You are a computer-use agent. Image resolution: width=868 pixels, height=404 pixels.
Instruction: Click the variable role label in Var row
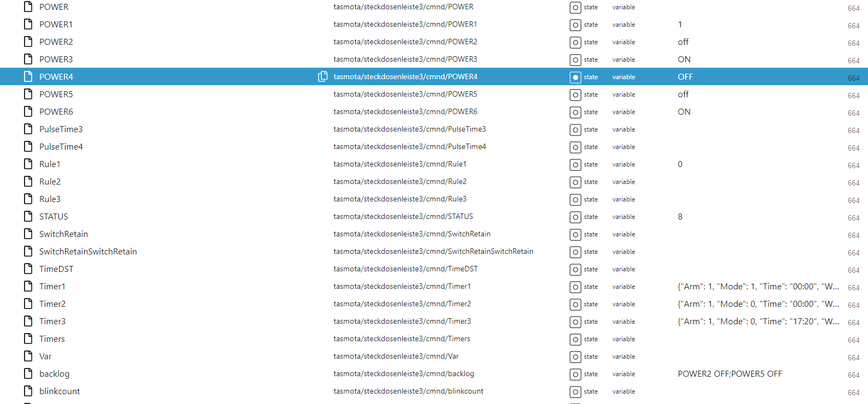(624, 357)
